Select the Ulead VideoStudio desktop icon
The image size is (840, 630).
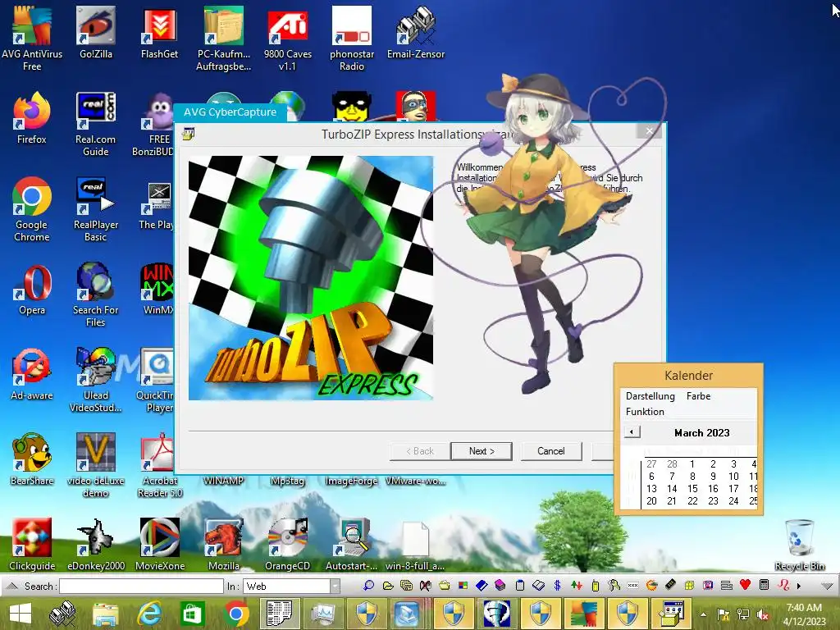[96, 380]
